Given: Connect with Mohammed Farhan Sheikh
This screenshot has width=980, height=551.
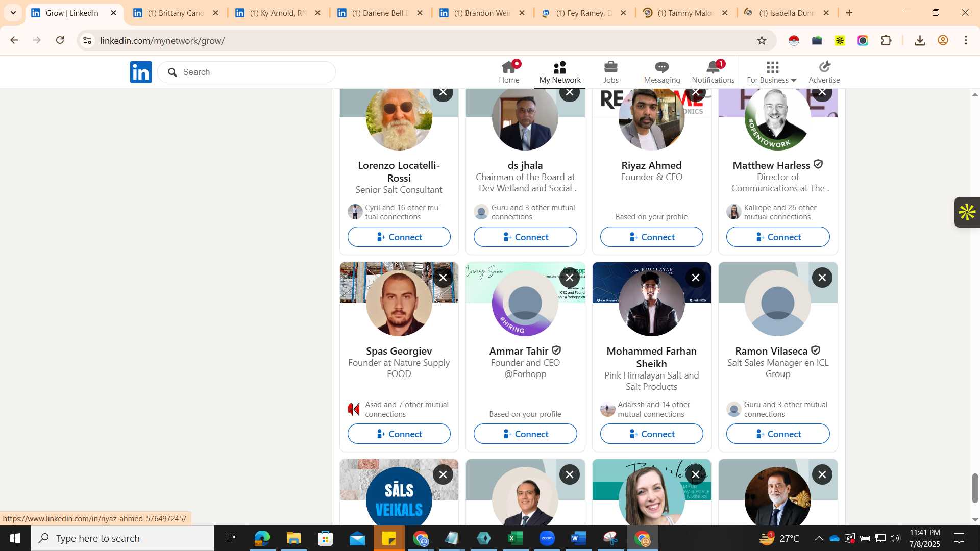Looking at the screenshot, I should pyautogui.click(x=651, y=434).
